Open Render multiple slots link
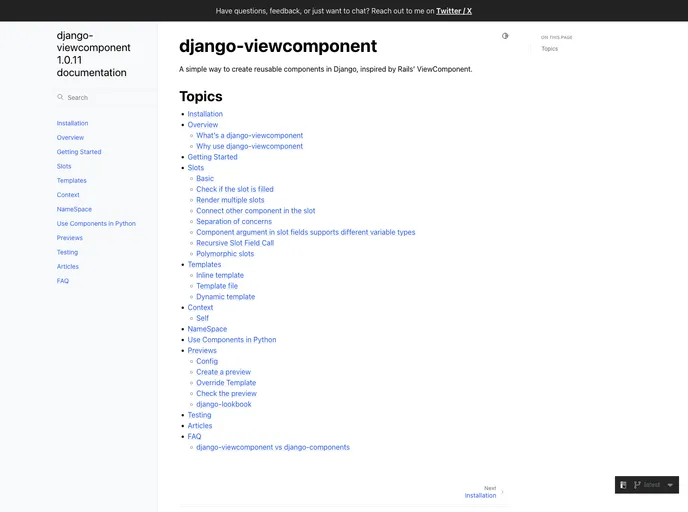This screenshot has width=688, height=512. (230, 200)
